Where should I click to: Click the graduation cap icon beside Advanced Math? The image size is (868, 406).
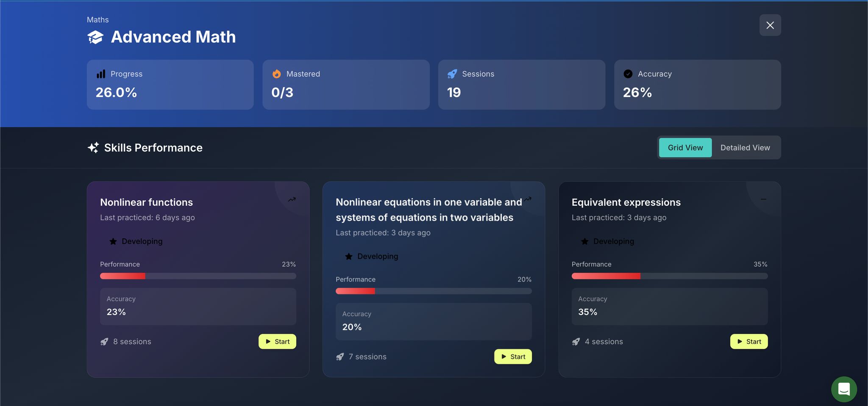(95, 37)
